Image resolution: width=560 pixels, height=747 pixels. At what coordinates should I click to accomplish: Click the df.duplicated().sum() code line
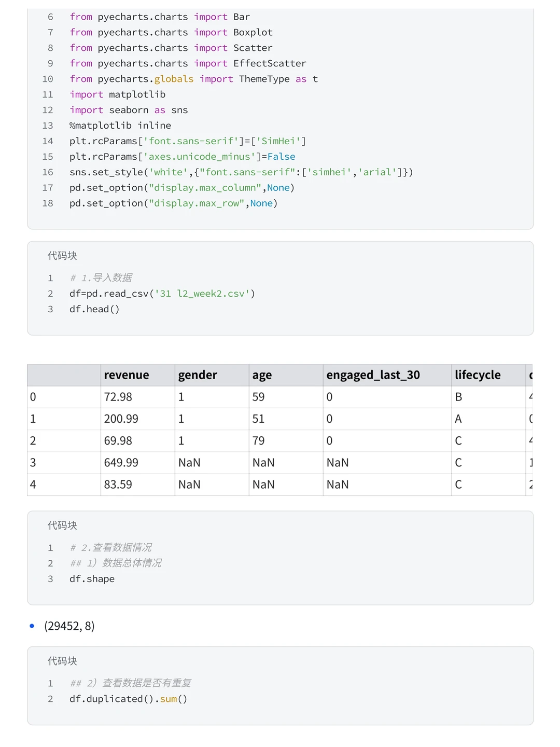(128, 699)
